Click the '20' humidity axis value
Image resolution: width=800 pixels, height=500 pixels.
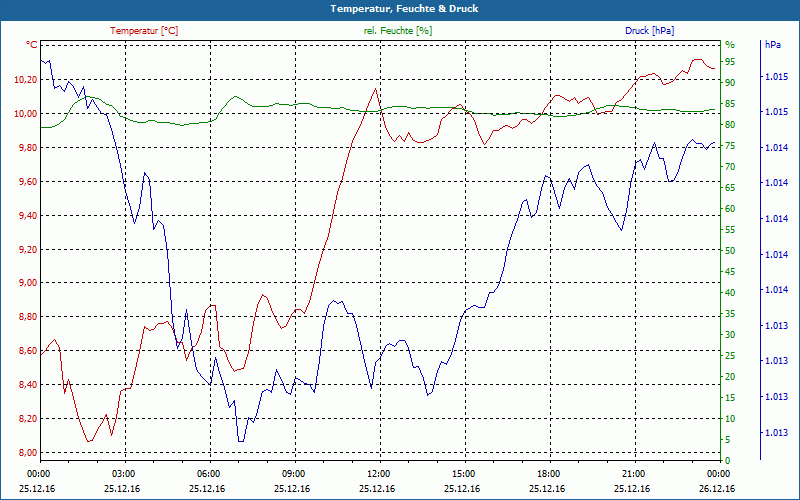pyautogui.click(x=730, y=377)
